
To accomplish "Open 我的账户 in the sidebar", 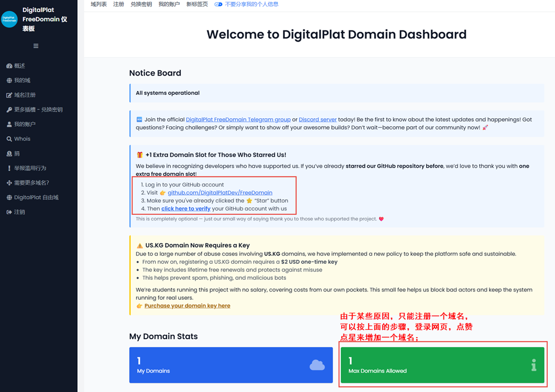I will (x=25, y=124).
